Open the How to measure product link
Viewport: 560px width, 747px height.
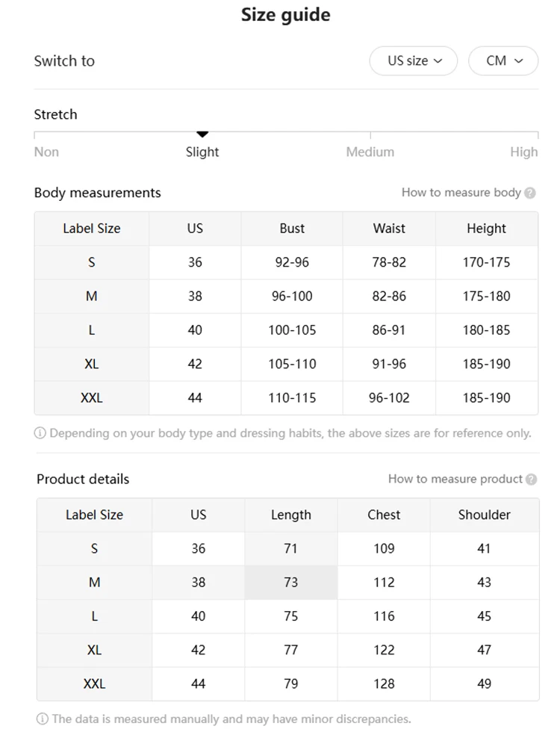coord(455,480)
